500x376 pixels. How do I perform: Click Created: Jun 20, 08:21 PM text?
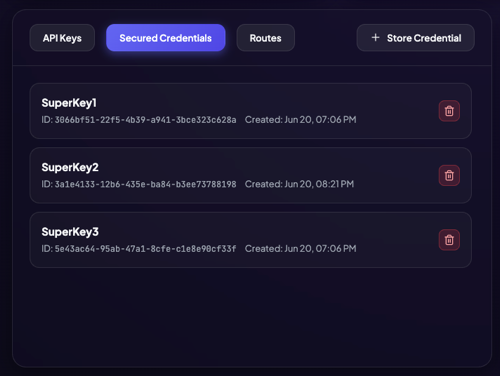tap(299, 184)
